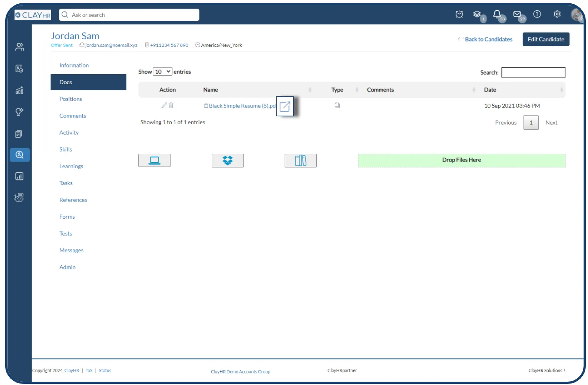Open the Tasks tab
This screenshot has height=385, width=588.
(66, 183)
